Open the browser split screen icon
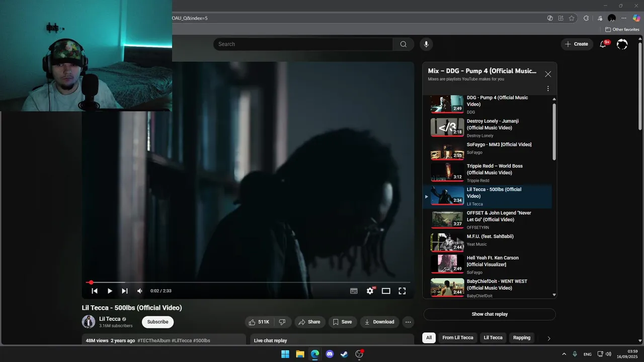 pos(560,18)
